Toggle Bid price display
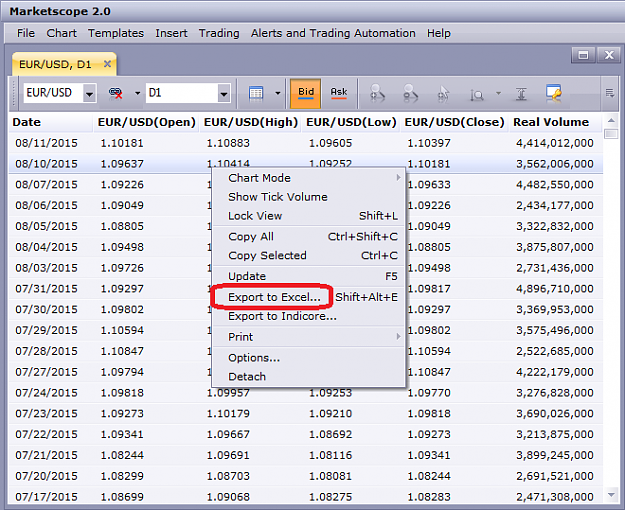This screenshot has width=625, height=510. (x=306, y=93)
